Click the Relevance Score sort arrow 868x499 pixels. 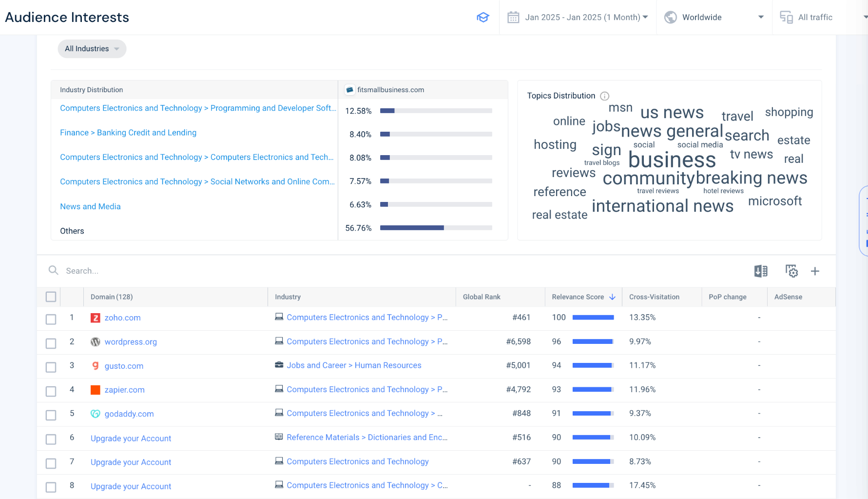[x=613, y=297]
